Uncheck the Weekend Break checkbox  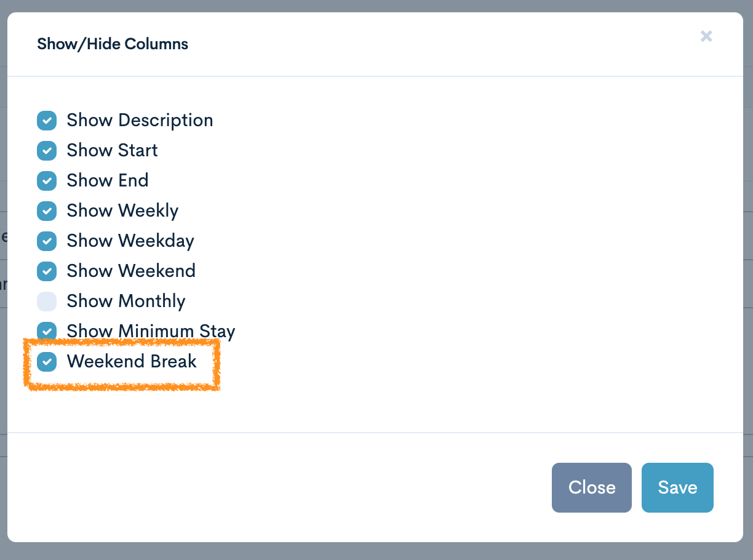[47, 362]
